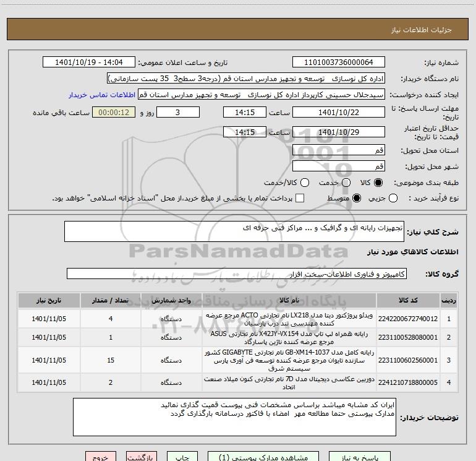Image resolution: width=476 pixels, height=461 pixels.
Task: Tick the Islamic treasury payment checkbox
Action: pos(300,198)
